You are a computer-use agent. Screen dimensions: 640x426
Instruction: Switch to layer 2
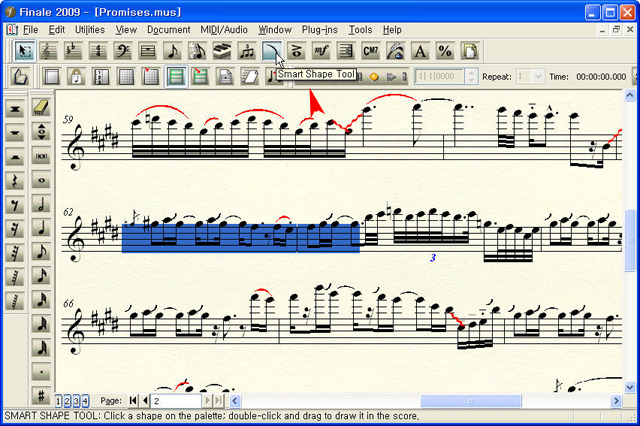point(67,401)
